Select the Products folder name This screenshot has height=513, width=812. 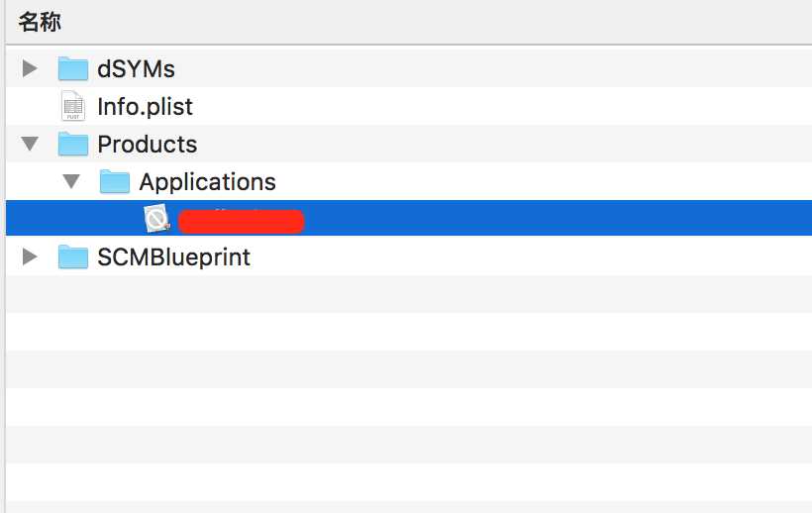[148, 144]
